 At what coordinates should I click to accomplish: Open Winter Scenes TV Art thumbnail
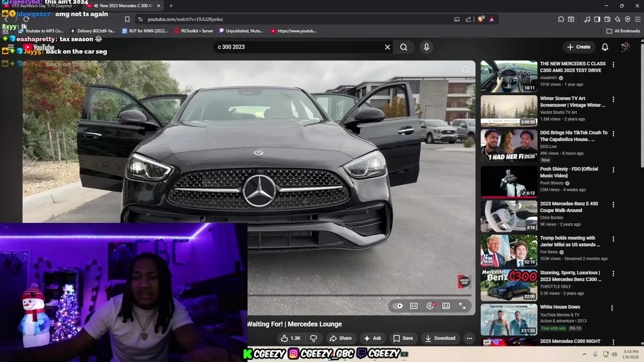[x=509, y=111]
